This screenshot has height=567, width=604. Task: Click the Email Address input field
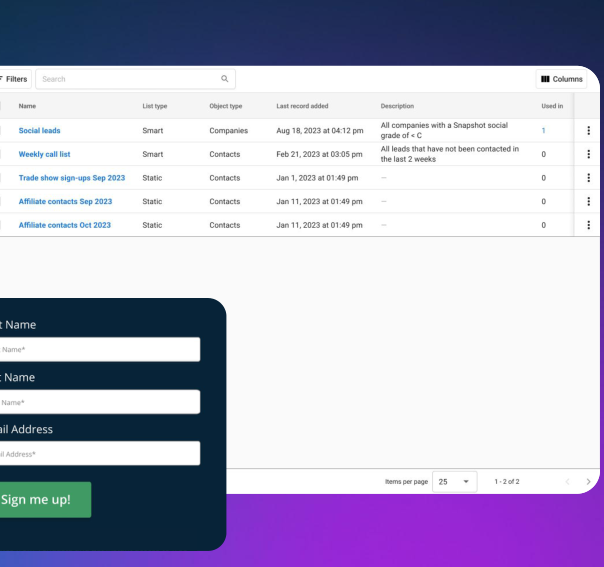click(x=98, y=453)
